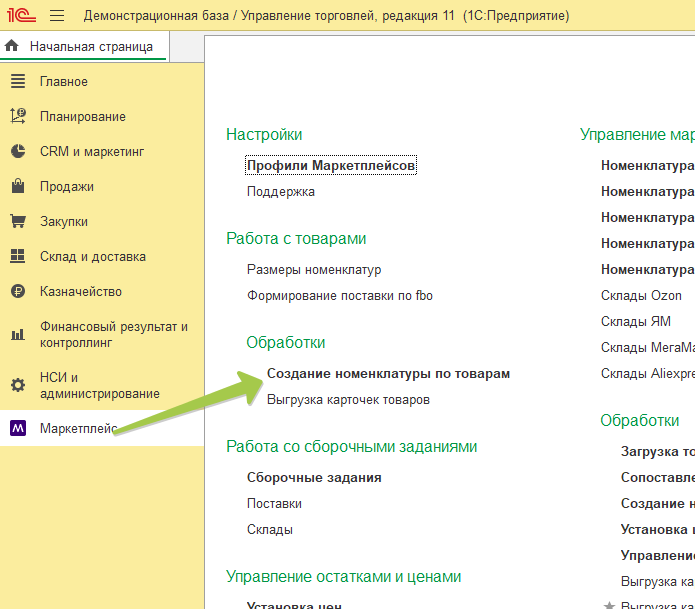Open Склады Ozon link
Screen dimensions: 695x609
(641, 296)
